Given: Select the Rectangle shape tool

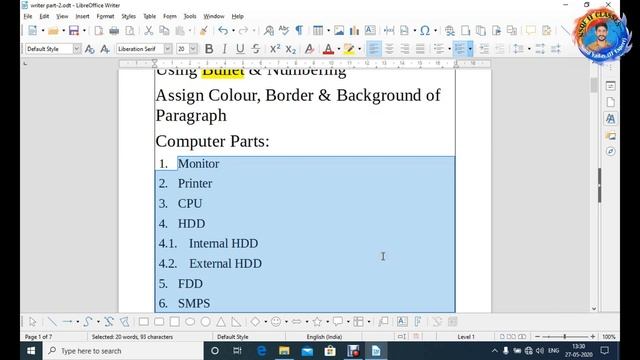Looking at the screenshot, I should pyautogui.click(x=144, y=322).
